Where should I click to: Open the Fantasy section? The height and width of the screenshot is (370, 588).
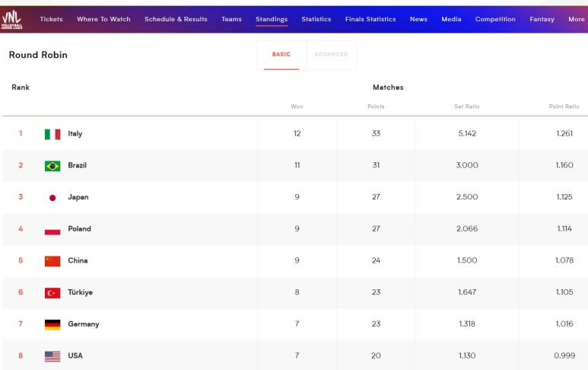(542, 19)
